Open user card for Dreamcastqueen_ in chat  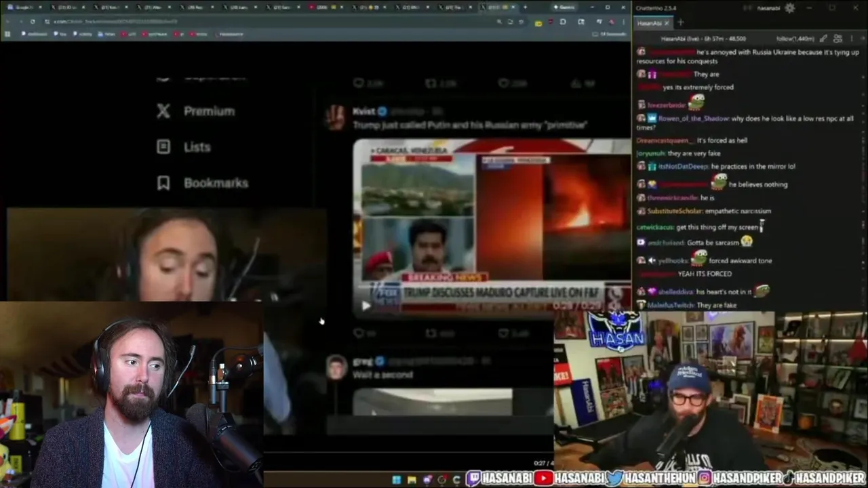(665, 140)
